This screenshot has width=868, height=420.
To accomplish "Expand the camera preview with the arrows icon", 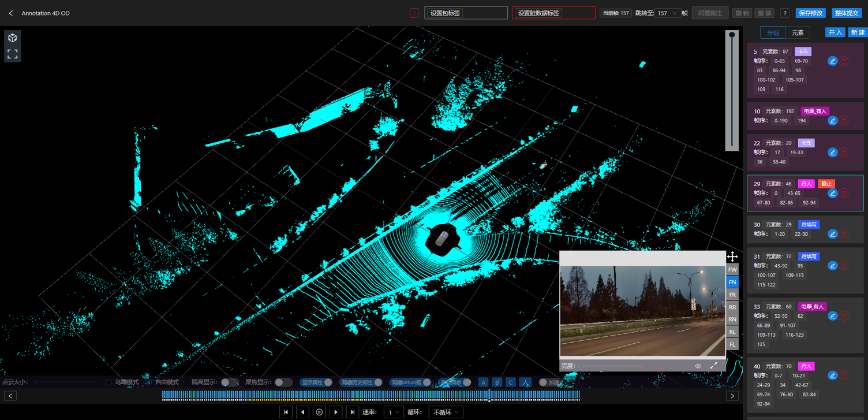I will [x=713, y=366].
